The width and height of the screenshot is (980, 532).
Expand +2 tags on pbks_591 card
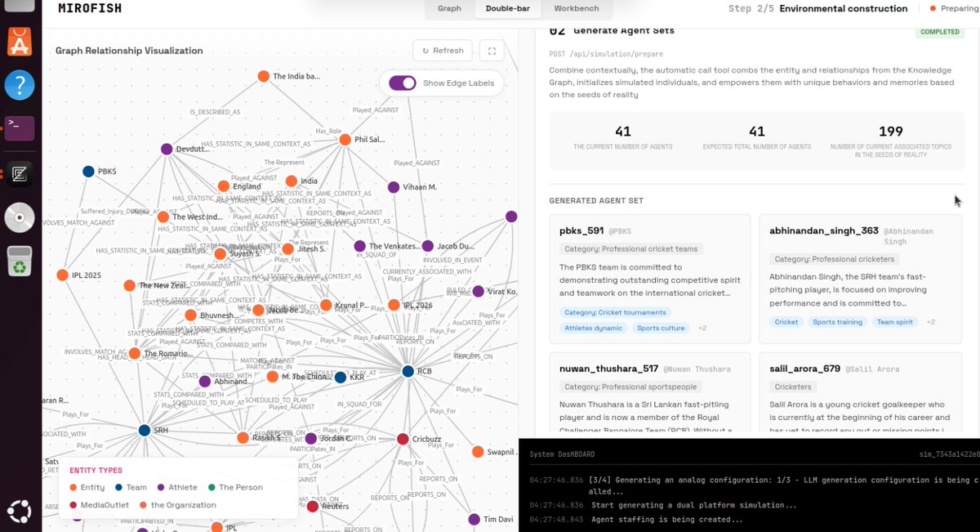tap(702, 328)
